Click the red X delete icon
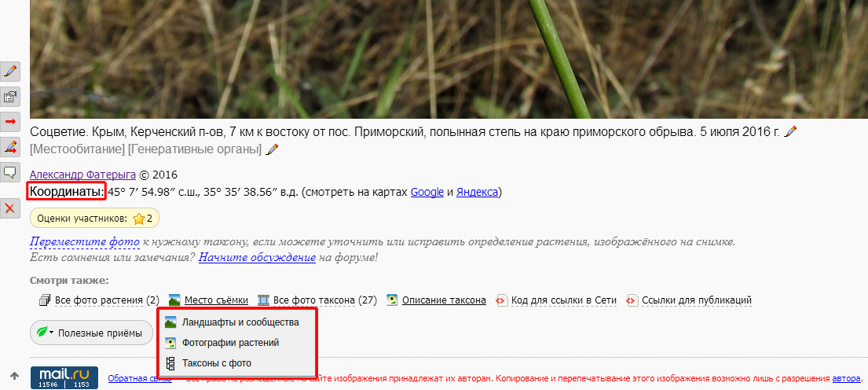Screen dimensions: 868x390 pos(10,208)
